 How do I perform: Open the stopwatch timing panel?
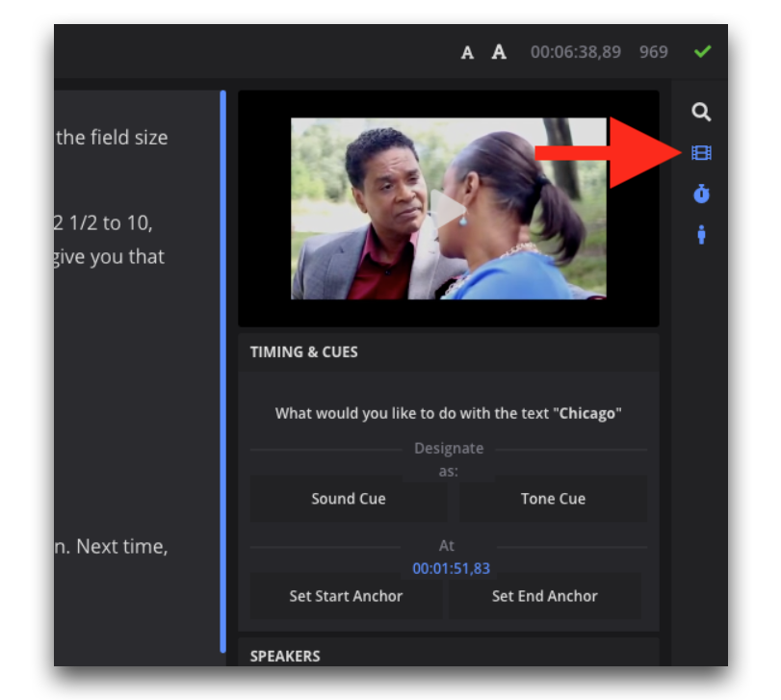(701, 194)
